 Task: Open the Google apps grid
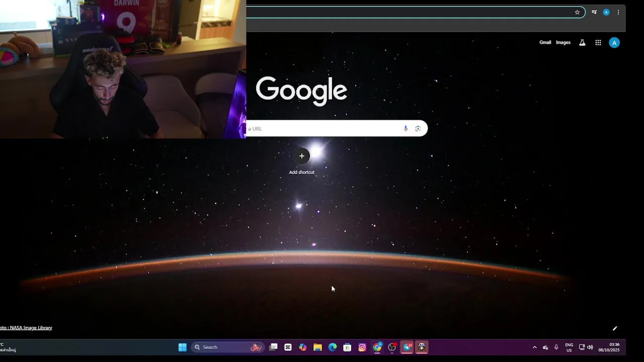tap(598, 43)
